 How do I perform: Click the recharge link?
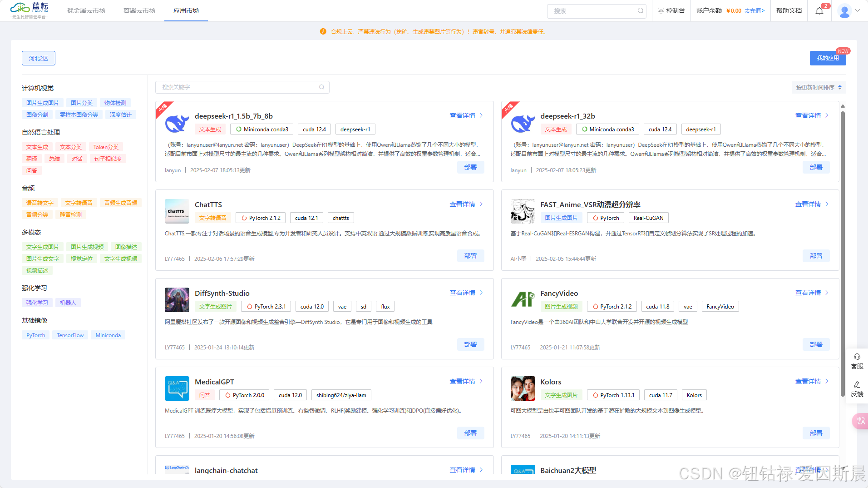click(x=755, y=10)
